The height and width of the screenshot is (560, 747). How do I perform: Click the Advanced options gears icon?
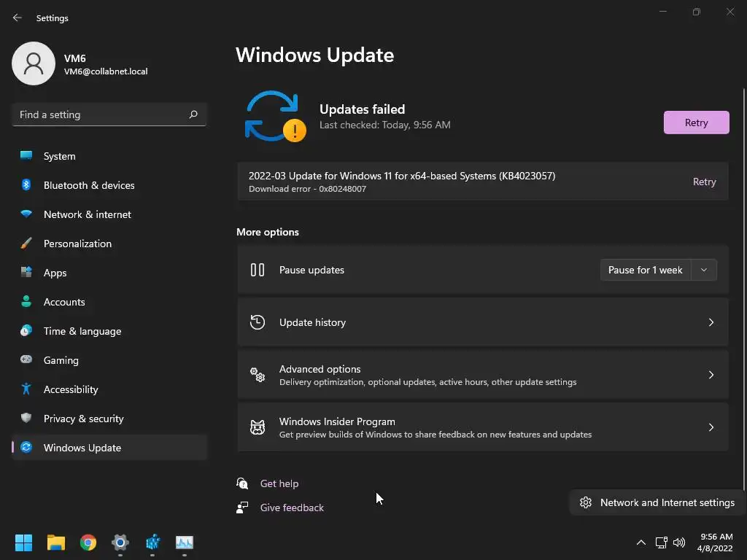(258, 375)
